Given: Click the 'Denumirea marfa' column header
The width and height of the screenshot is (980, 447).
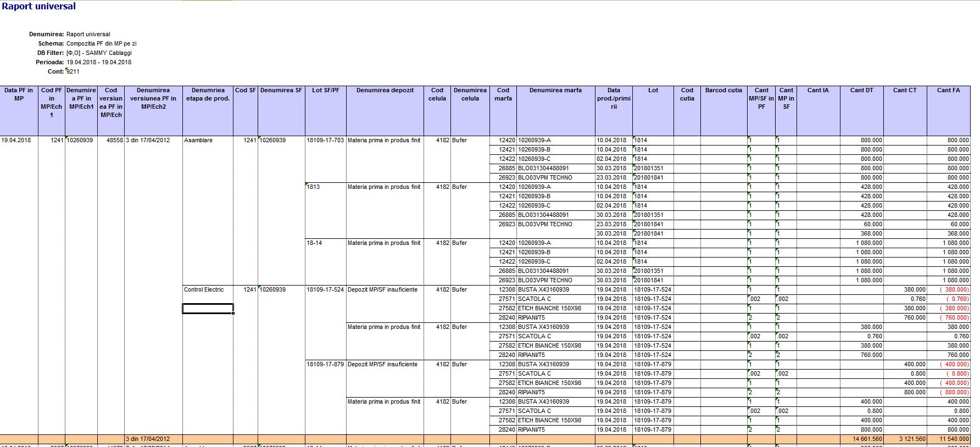Looking at the screenshot, I should pos(555,110).
